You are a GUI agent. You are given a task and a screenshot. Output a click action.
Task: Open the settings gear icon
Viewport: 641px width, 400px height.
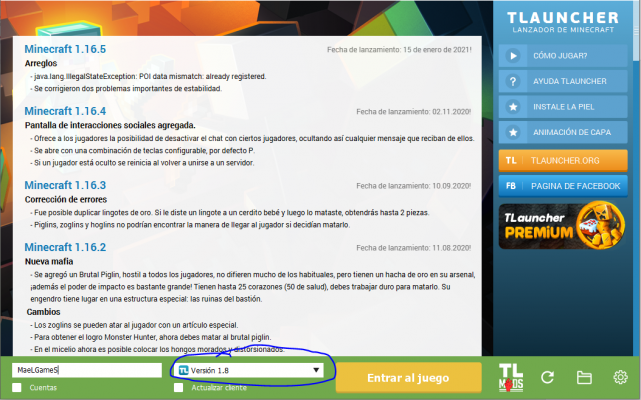click(x=620, y=377)
